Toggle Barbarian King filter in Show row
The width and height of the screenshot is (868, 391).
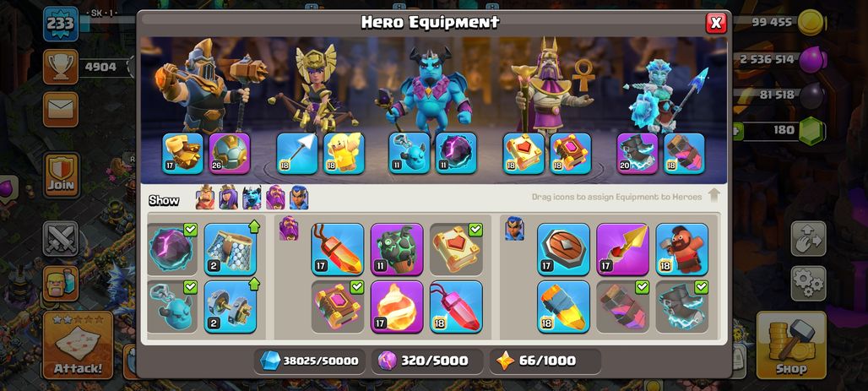(205, 198)
